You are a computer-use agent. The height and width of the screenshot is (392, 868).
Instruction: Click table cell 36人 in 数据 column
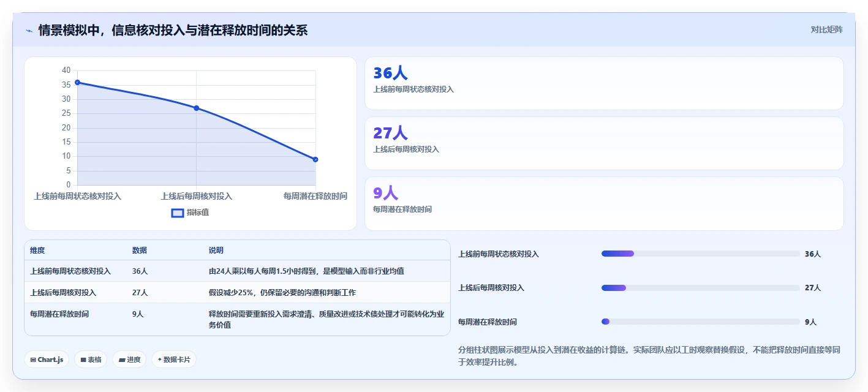140,271
